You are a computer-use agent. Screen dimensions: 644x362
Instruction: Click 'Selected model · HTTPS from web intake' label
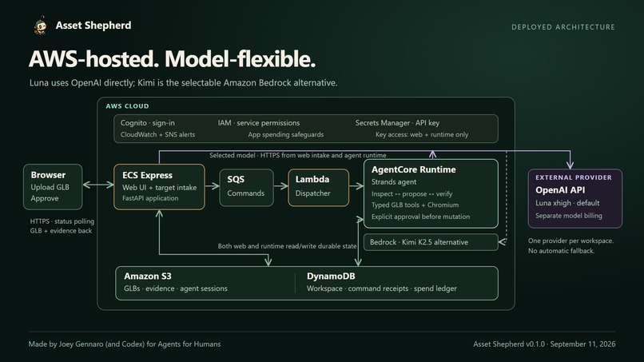point(298,155)
